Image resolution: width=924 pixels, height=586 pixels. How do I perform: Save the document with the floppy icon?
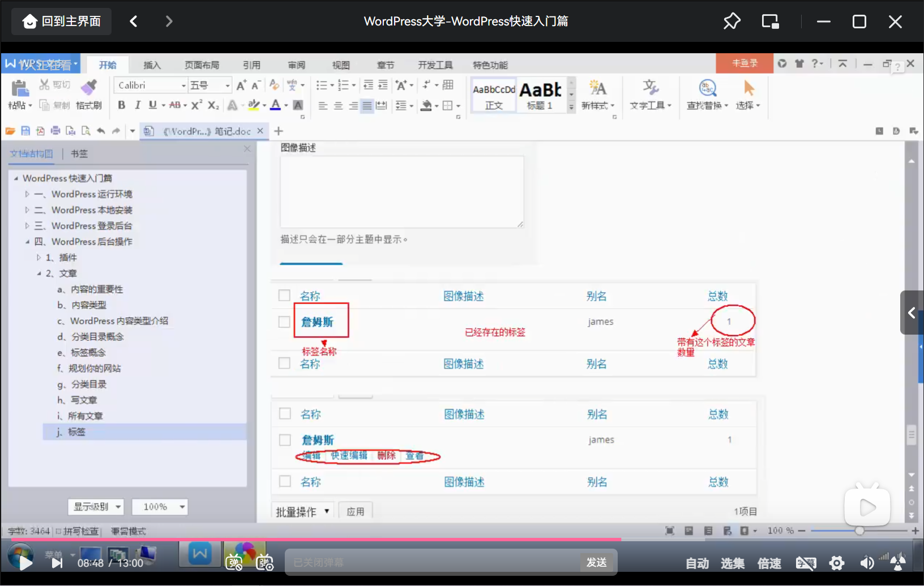pyautogui.click(x=25, y=131)
